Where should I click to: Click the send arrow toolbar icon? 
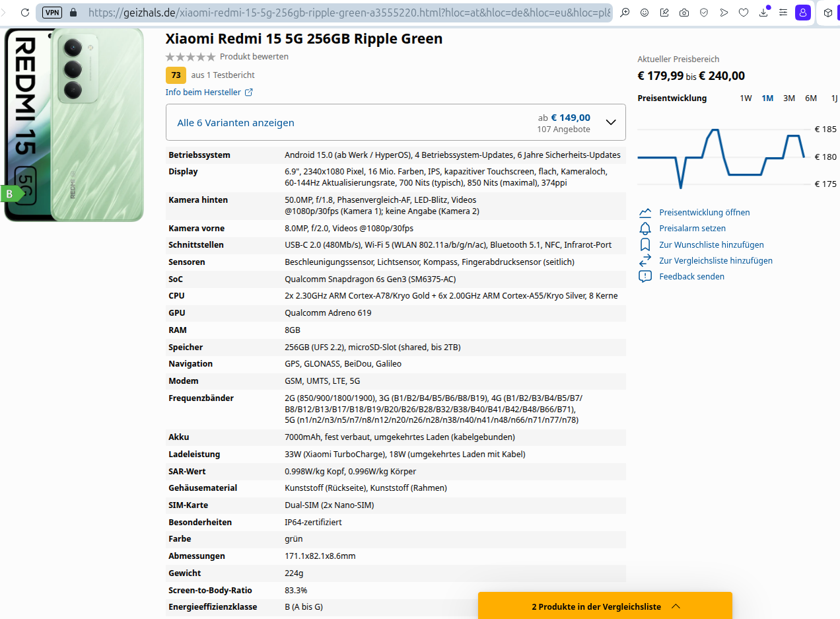724,12
